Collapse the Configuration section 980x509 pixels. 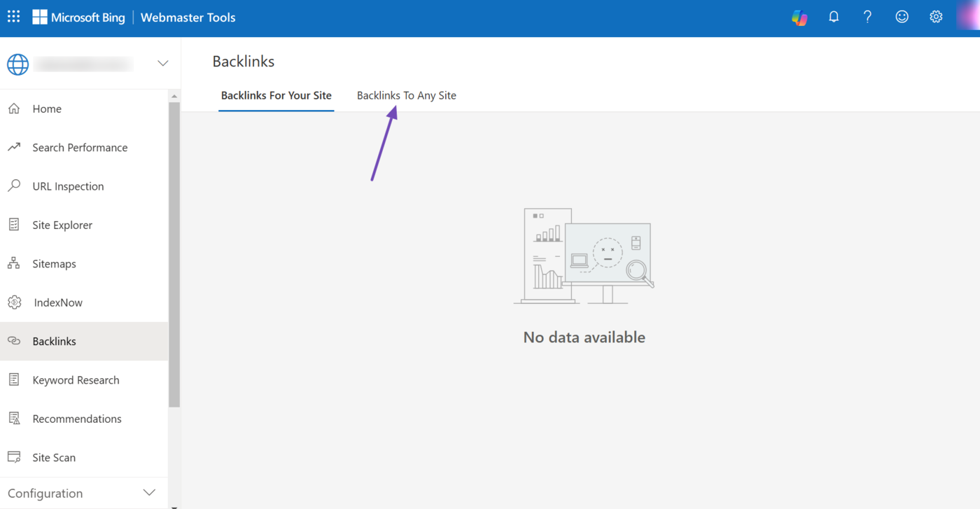149,493
